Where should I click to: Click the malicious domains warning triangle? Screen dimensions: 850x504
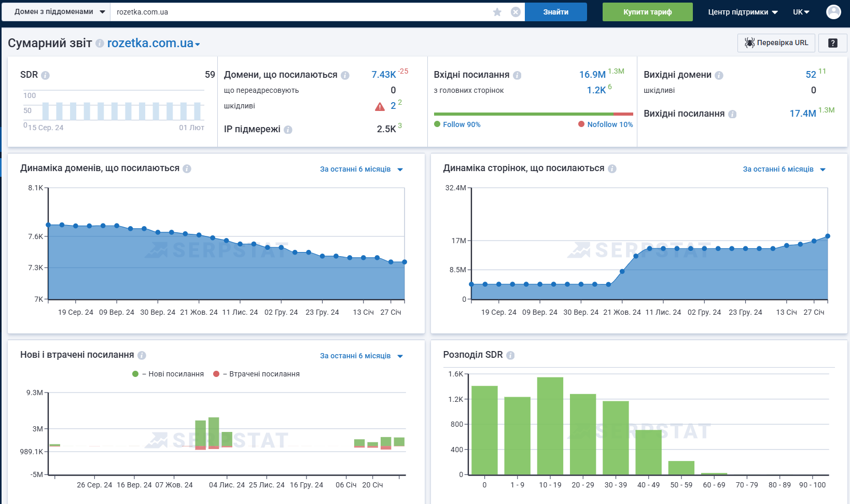[x=380, y=106]
